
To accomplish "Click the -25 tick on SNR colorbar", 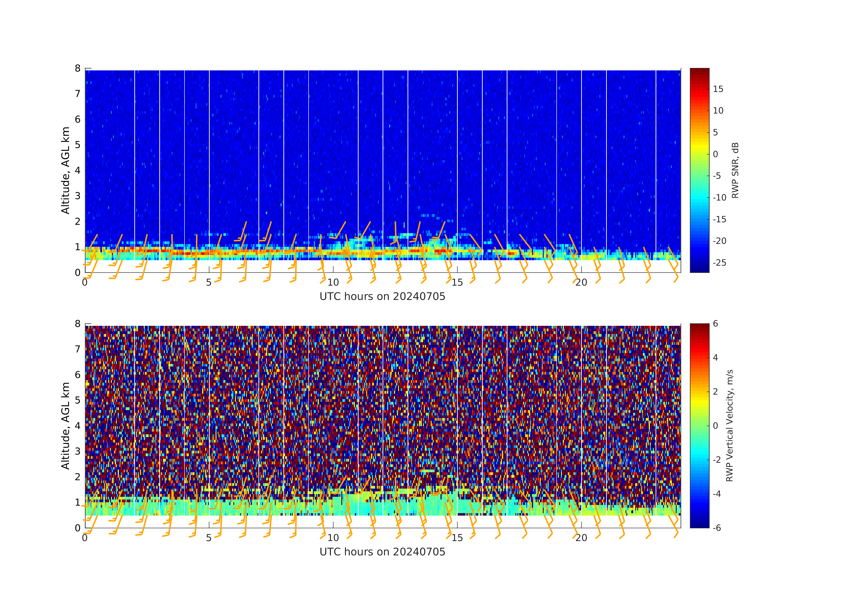I will pyautogui.click(x=719, y=263).
